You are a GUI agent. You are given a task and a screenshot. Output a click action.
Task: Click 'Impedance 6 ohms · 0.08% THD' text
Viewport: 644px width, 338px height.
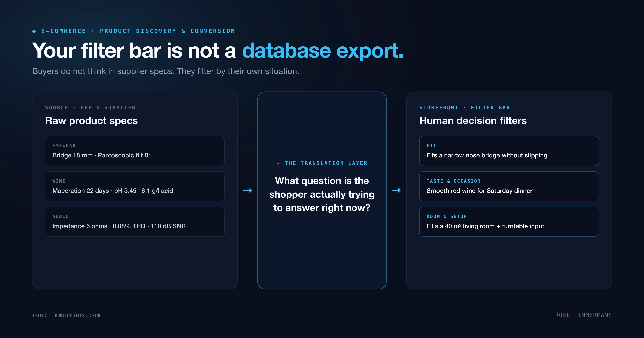tap(99, 226)
